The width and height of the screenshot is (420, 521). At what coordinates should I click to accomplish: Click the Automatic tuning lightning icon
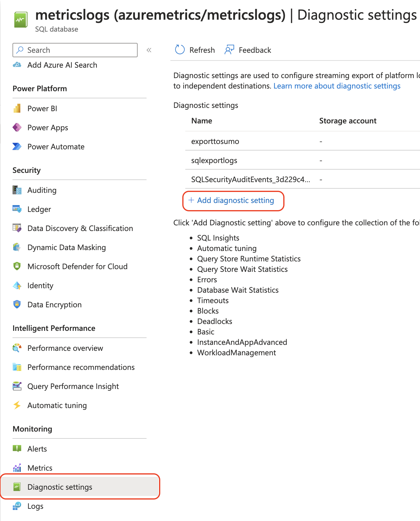[17, 405]
